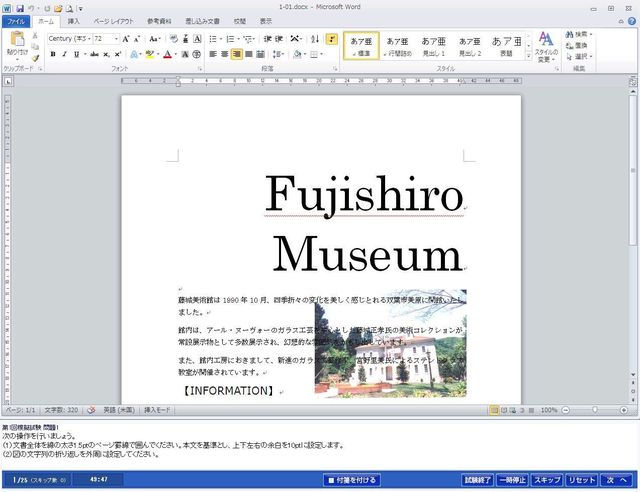Click the Change Styles button
The image size is (640, 492).
546,45
